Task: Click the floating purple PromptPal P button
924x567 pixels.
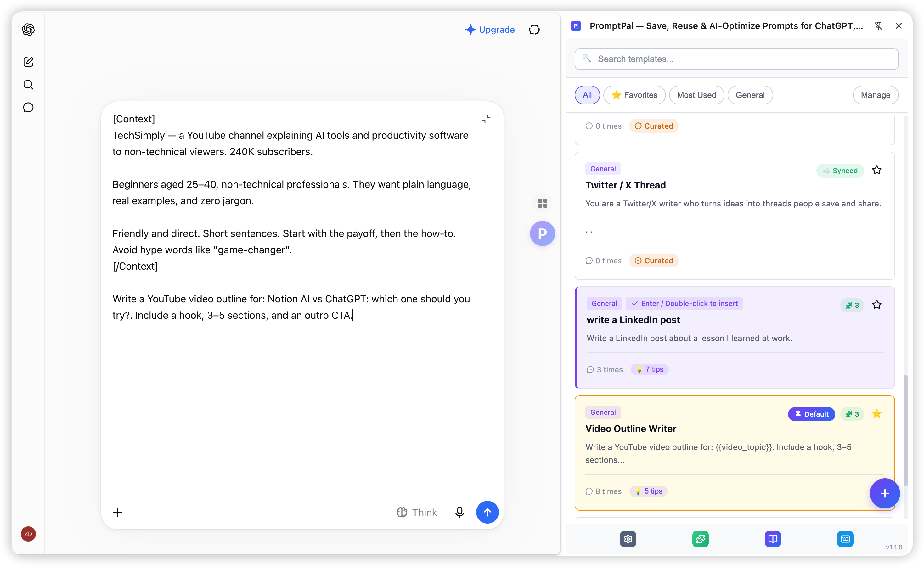Action: (x=542, y=233)
